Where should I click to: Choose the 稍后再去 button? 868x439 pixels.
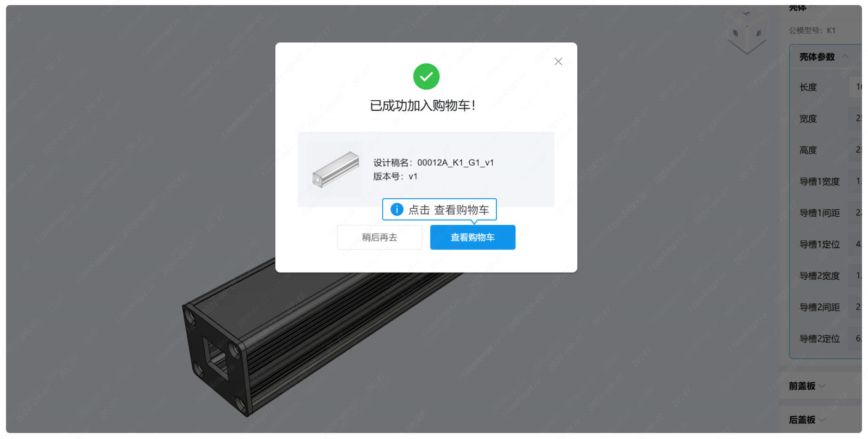379,237
